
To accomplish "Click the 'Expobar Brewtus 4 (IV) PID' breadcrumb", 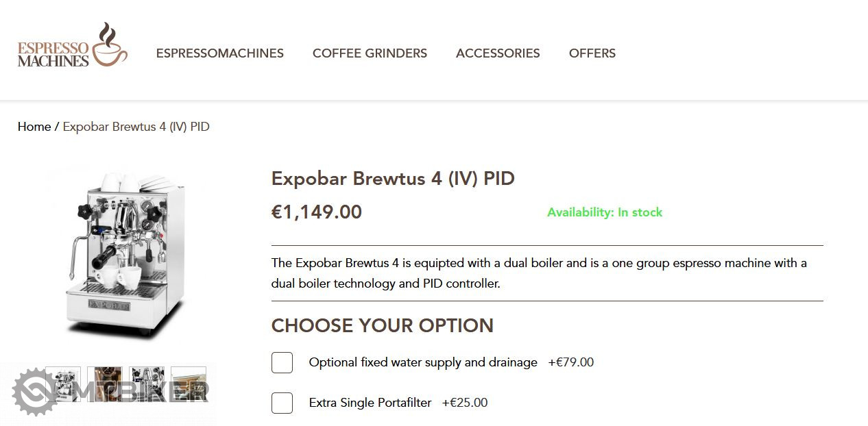I will pos(136,127).
